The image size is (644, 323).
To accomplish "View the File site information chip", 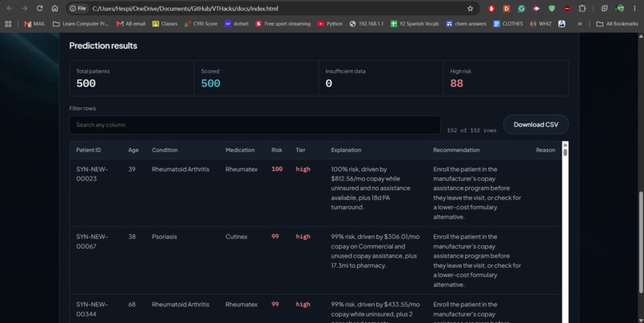I will point(78,8).
